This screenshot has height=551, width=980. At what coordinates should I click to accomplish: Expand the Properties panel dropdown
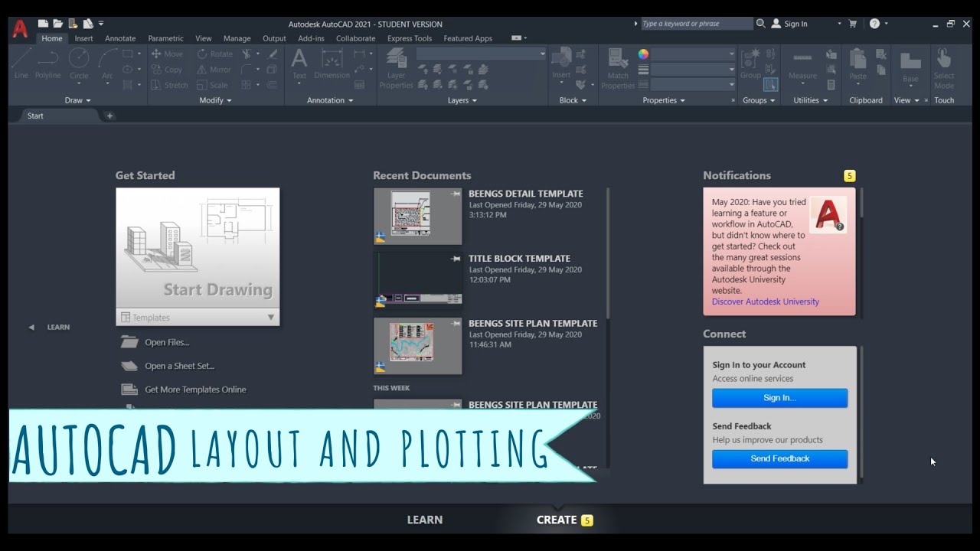coord(664,100)
